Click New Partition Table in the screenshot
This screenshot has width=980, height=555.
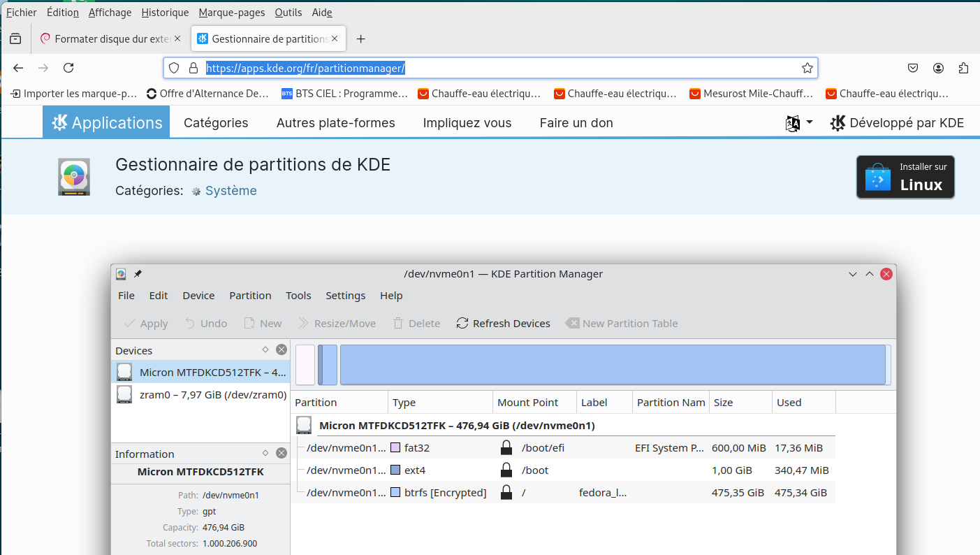pos(622,323)
